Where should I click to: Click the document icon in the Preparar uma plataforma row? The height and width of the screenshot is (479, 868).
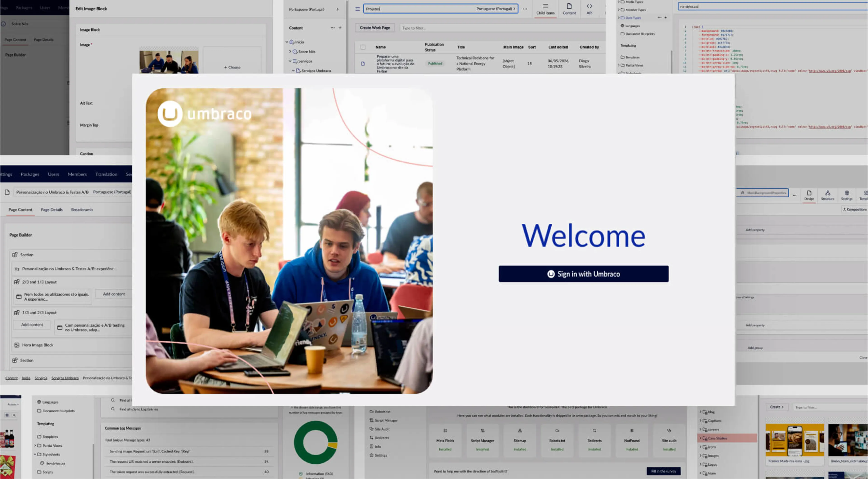pos(363,63)
